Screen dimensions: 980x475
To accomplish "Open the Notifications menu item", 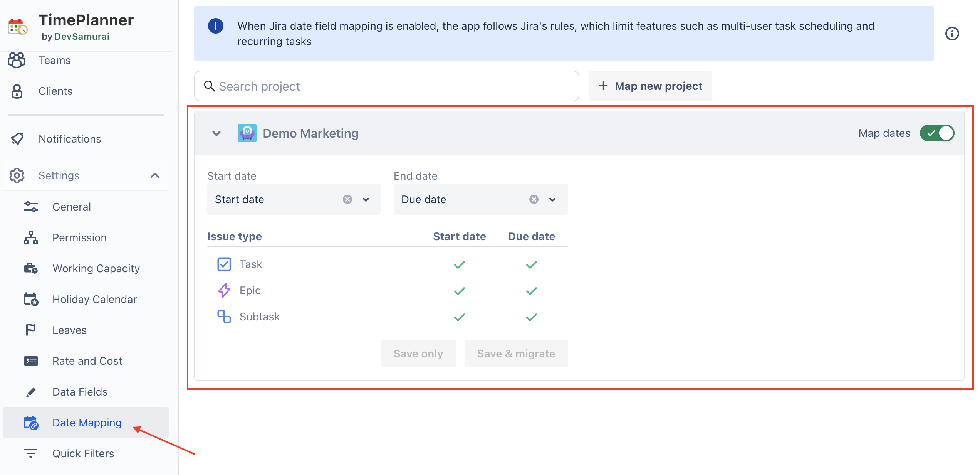I will pos(86,139).
